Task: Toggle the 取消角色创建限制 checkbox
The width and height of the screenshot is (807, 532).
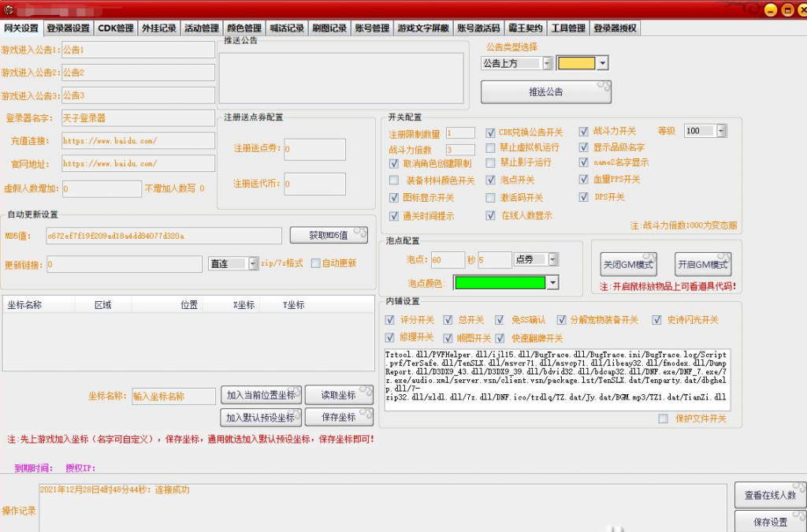Action: (395, 163)
